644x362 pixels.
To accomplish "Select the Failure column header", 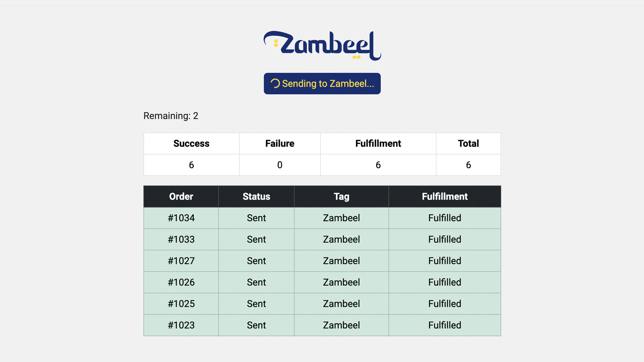I will click(x=279, y=143).
